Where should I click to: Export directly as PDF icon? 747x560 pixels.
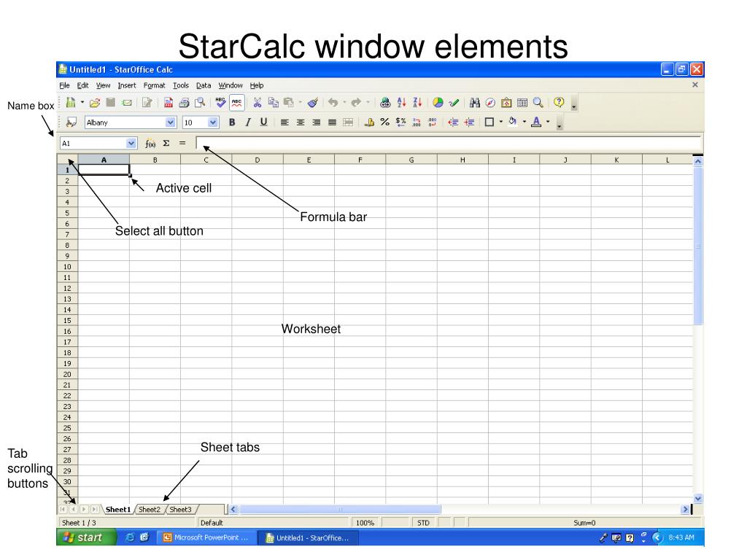pyautogui.click(x=169, y=102)
